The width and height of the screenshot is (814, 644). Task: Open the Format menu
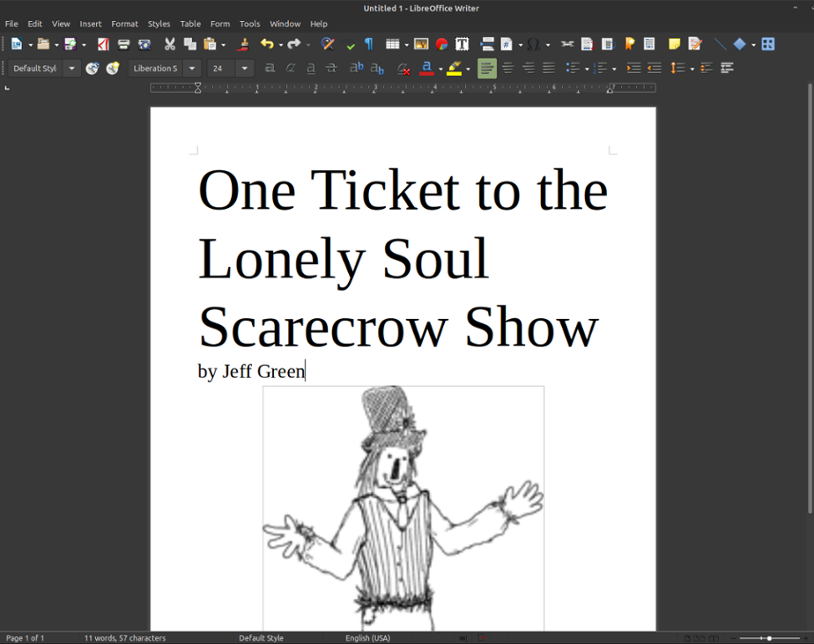(124, 24)
